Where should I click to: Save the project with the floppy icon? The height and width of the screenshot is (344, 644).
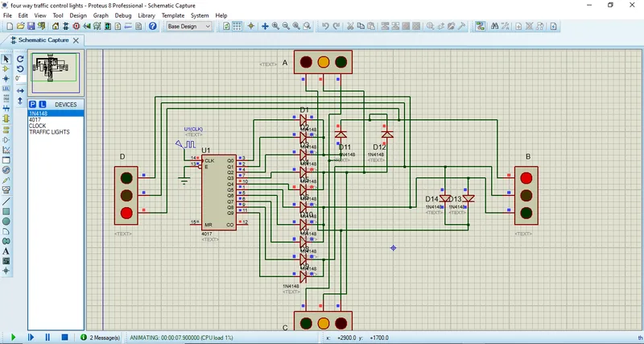[31, 27]
